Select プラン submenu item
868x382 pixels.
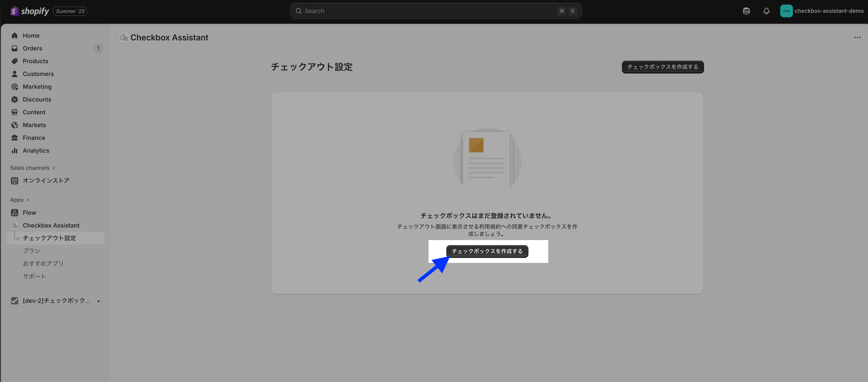click(x=31, y=251)
